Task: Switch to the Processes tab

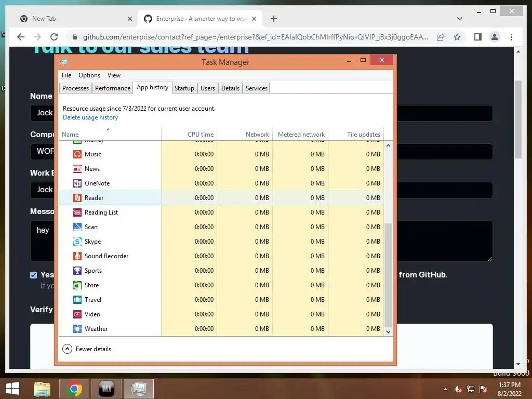Action: pos(75,88)
